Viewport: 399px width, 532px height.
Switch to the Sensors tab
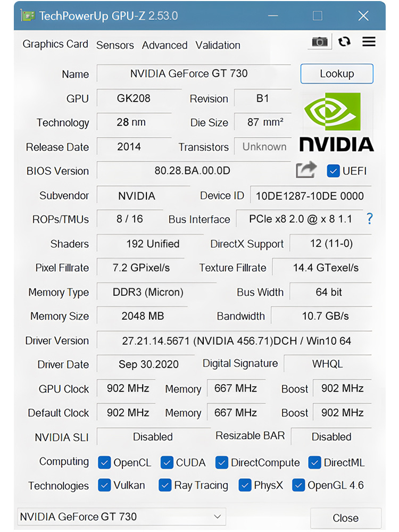(x=115, y=45)
